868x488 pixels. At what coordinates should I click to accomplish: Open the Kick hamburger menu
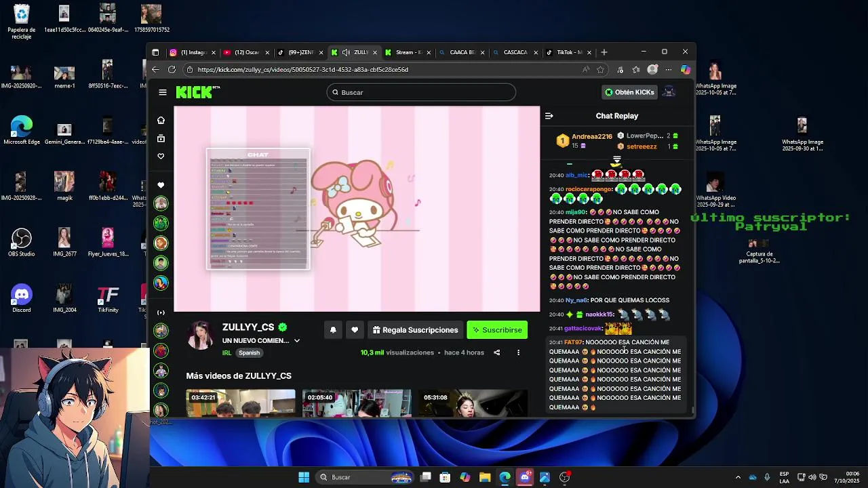pyautogui.click(x=163, y=92)
